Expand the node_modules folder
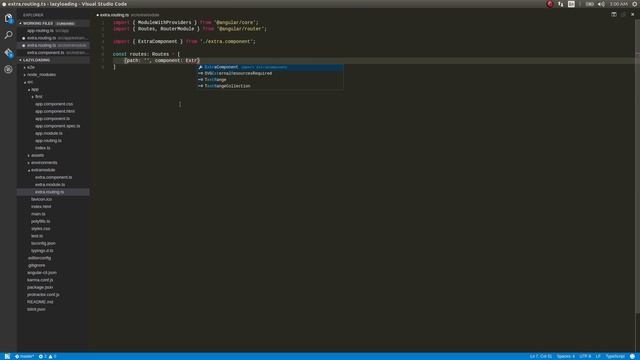The height and width of the screenshot is (360, 640). pyautogui.click(x=41, y=75)
